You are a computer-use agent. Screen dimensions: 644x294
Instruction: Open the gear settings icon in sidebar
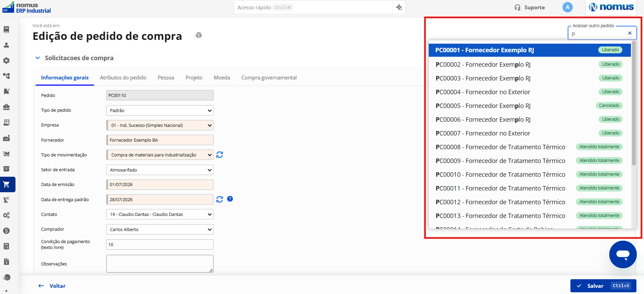pos(6,61)
